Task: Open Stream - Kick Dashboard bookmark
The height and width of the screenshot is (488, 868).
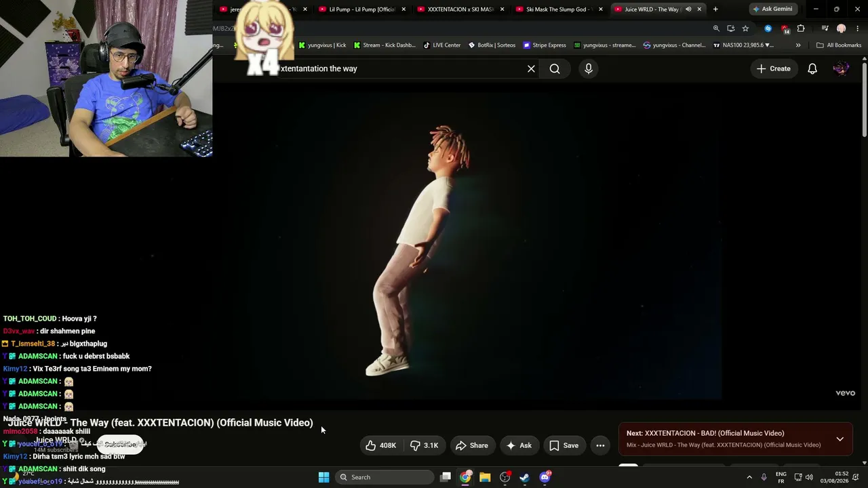Action: pyautogui.click(x=384, y=45)
